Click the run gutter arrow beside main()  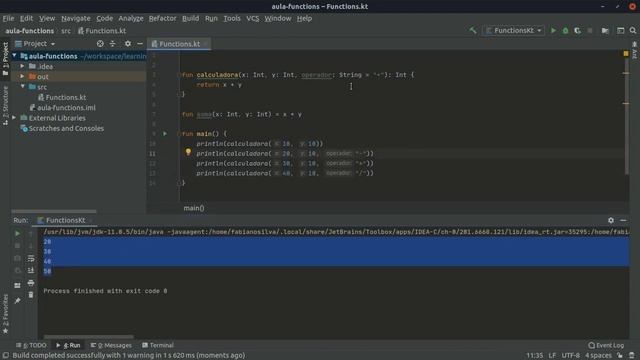(165, 133)
